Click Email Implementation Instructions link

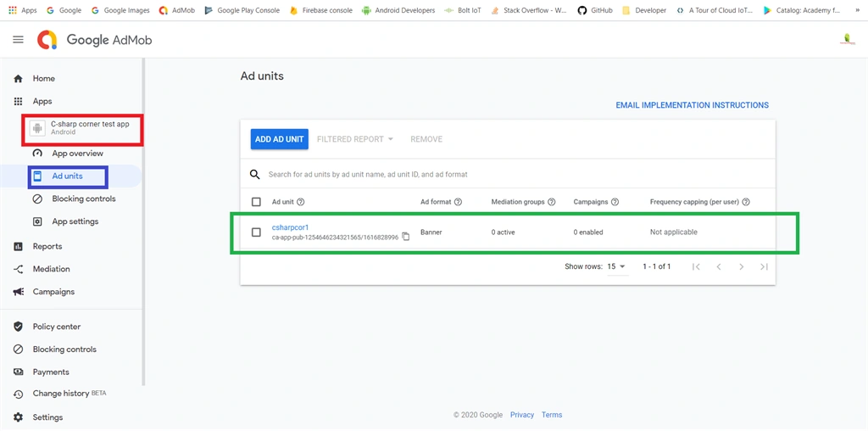tap(693, 105)
